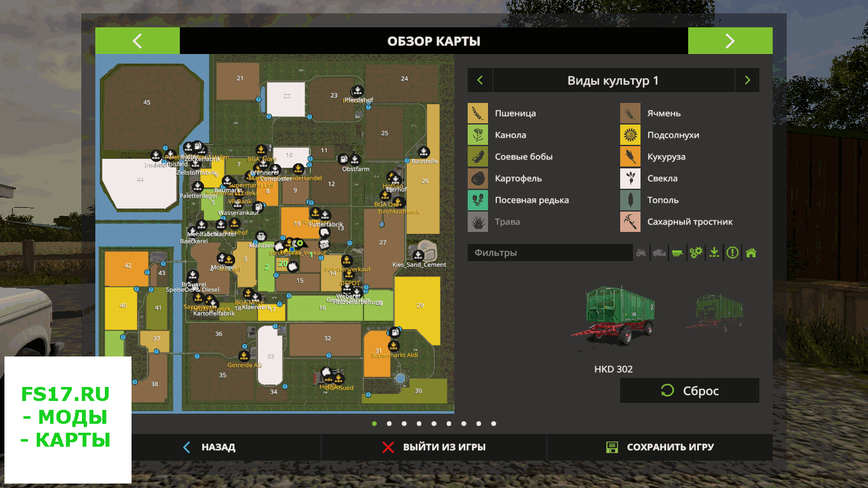Switch to next overlay right of Виды культур 1
The image size is (868, 488).
(747, 81)
